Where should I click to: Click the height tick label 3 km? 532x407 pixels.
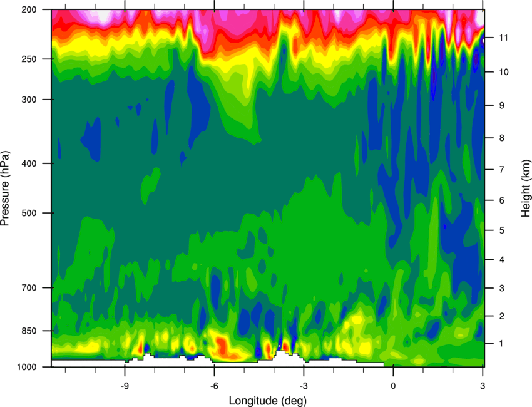[x=502, y=288]
